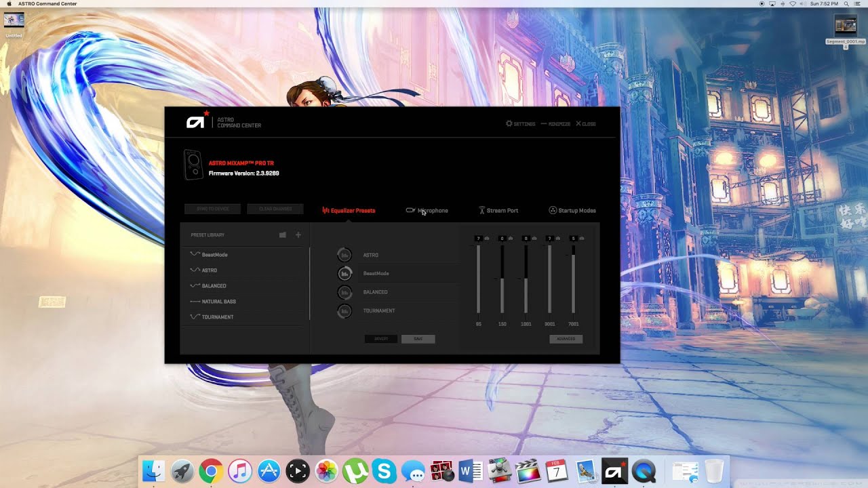Image resolution: width=868 pixels, height=488 pixels.
Task: Click the 7001 Hz equalizer slider
Action: click(x=574, y=279)
